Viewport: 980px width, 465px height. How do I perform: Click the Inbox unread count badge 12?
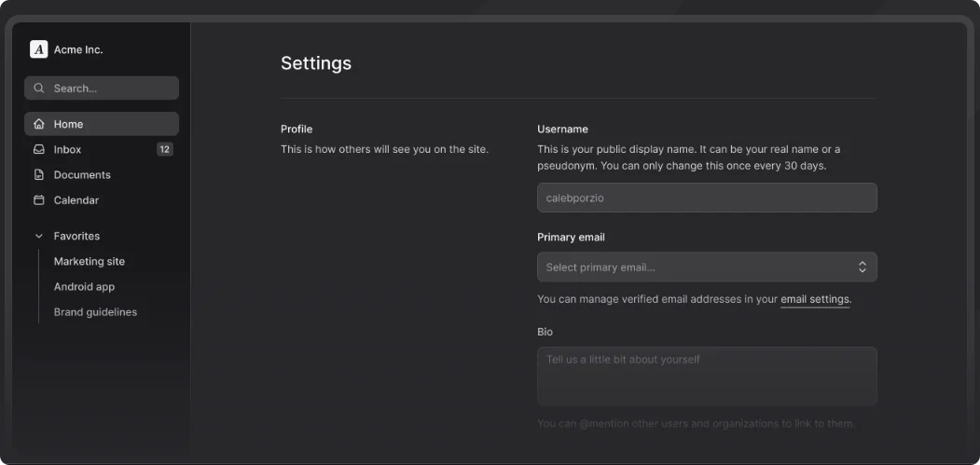(x=164, y=149)
